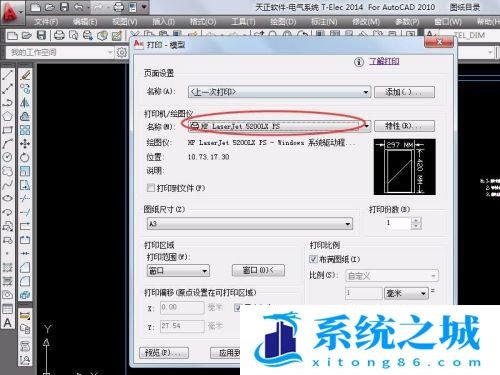Click Save in the quick access toolbar
This screenshot has height=375, width=500.
coord(64,7)
